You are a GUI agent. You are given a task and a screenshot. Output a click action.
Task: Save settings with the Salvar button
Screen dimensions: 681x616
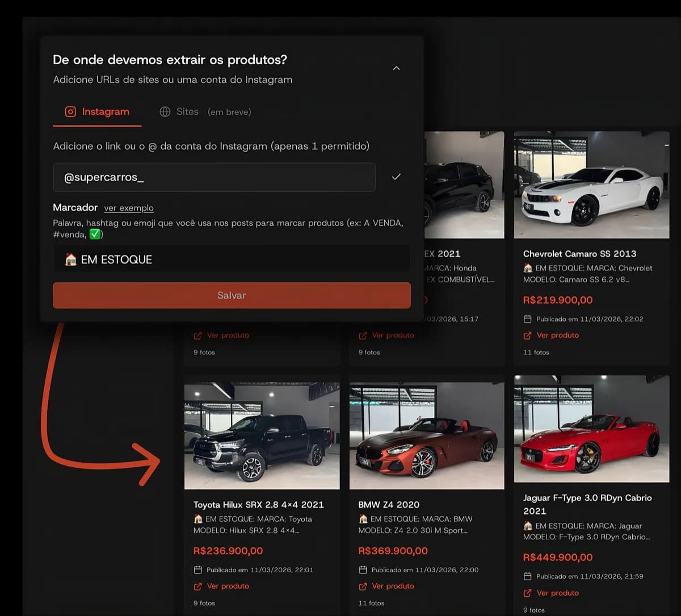click(232, 295)
